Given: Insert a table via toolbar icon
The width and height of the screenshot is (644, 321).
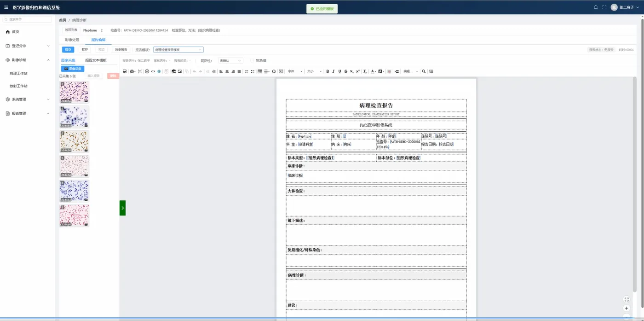Looking at the screenshot, I should (260, 71).
